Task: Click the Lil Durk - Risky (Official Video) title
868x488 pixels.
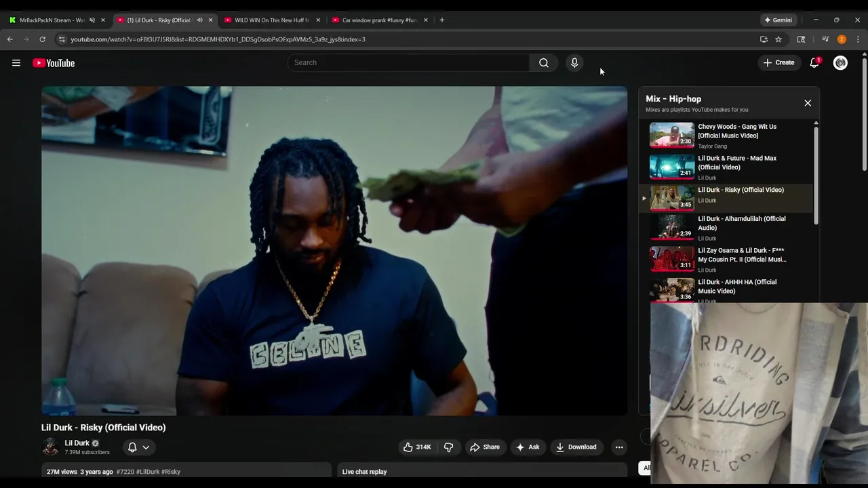Action: click(104, 428)
